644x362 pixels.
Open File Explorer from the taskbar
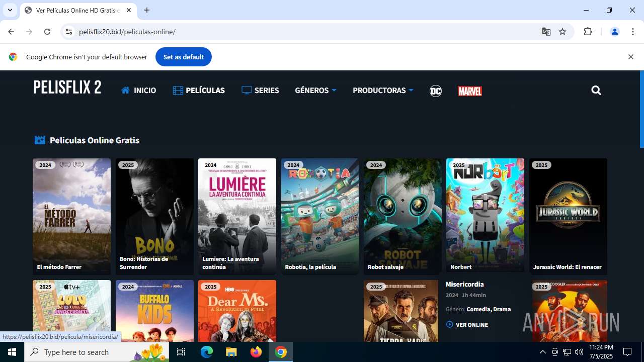point(231,352)
